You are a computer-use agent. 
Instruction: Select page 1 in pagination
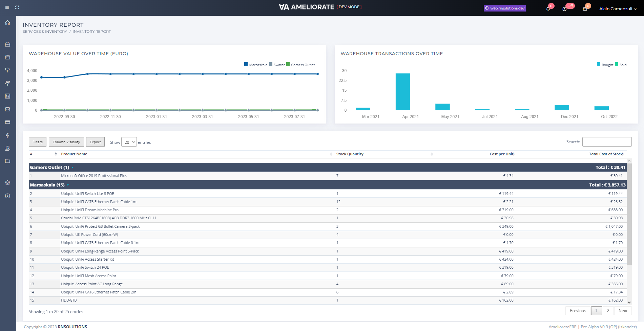point(596,311)
